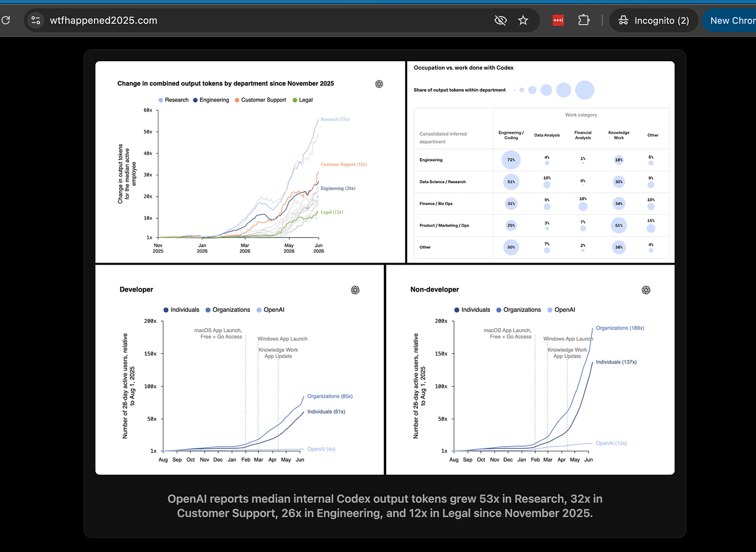This screenshot has height=552, width=756.
Task: Click the Incognito (2) profile button
Action: tap(653, 20)
